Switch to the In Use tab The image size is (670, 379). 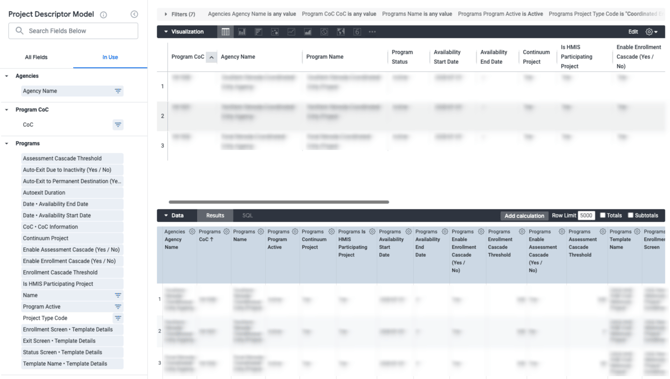110,57
